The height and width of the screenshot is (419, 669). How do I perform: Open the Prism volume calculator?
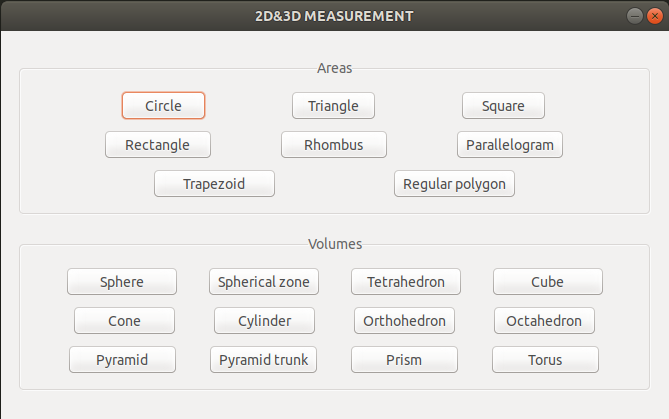404,360
